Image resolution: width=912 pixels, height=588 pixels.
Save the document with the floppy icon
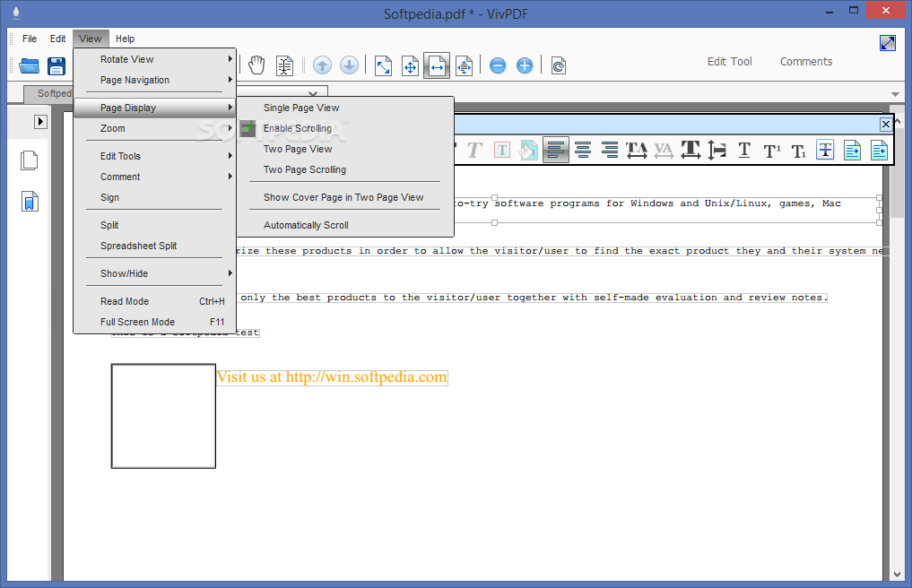coord(56,65)
